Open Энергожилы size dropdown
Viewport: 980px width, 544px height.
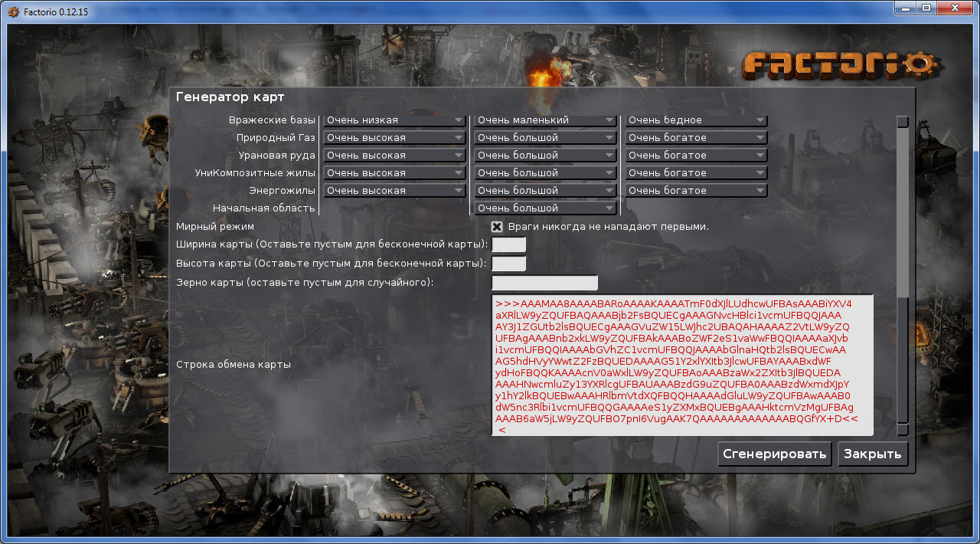click(x=545, y=191)
